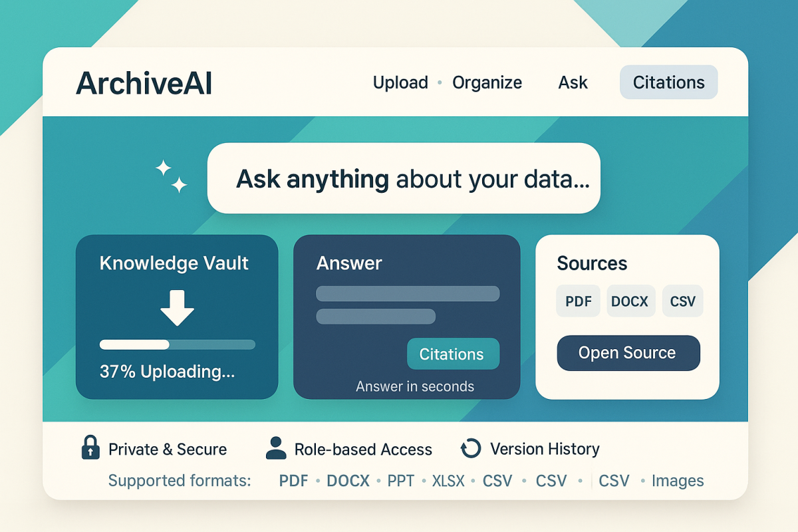The image size is (798, 532).
Task: Click the Knowledge Vault card title
Action: click(174, 263)
